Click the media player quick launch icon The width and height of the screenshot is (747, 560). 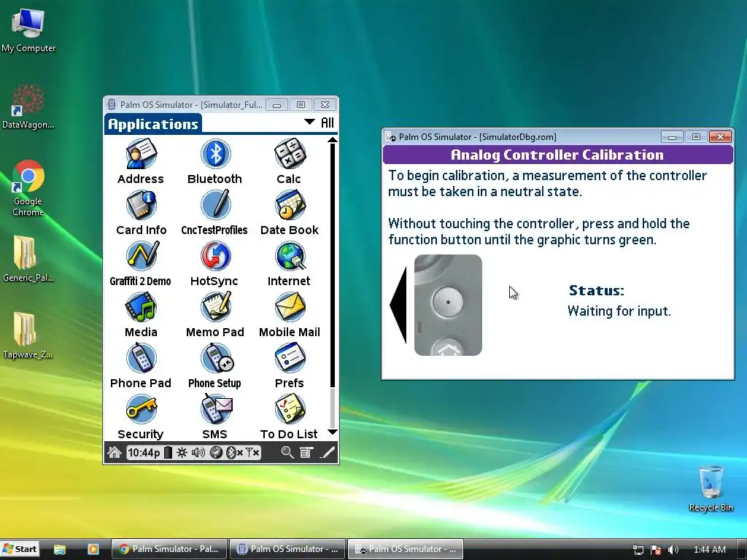(93, 549)
